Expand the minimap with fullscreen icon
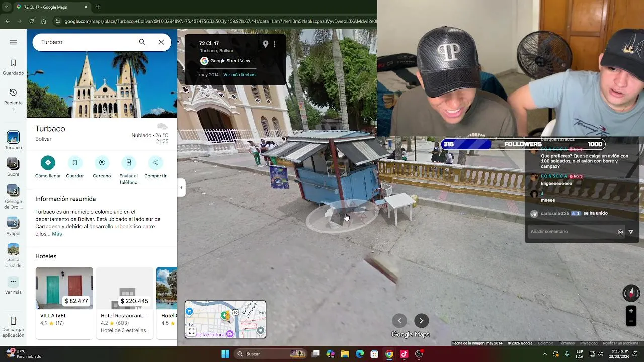Image resolution: width=644 pixels, height=362 pixels. [191, 331]
